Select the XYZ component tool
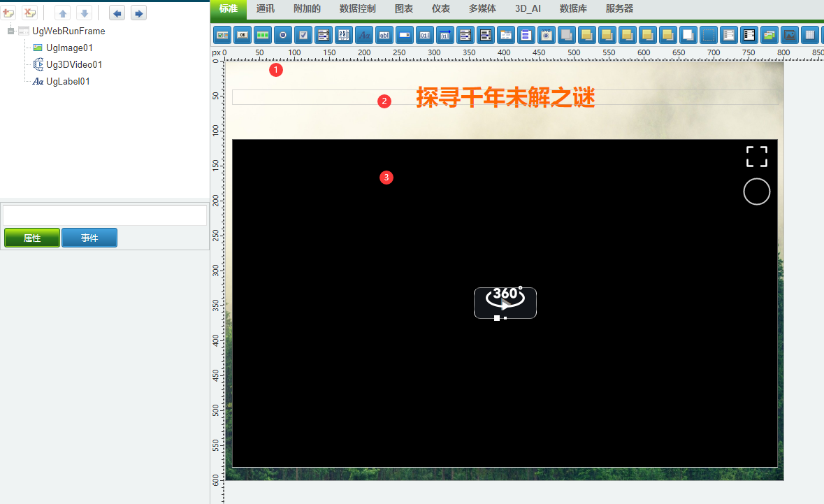The image size is (824, 504). [x=547, y=35]
